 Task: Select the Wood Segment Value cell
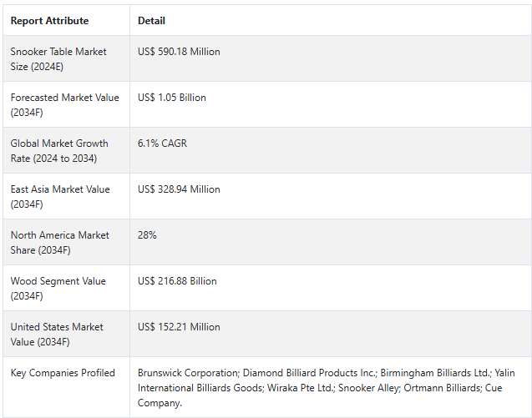pyautogui.click(x=58, y=288)
